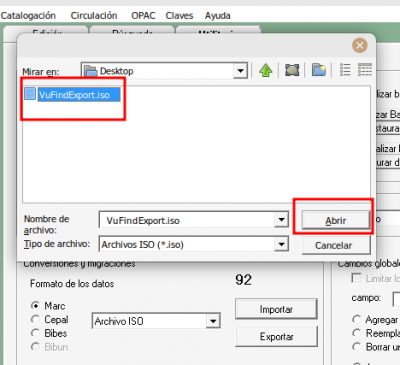Click the Abrir button
The width and height of the screenshot is (400, 365).
pos(336,220)
